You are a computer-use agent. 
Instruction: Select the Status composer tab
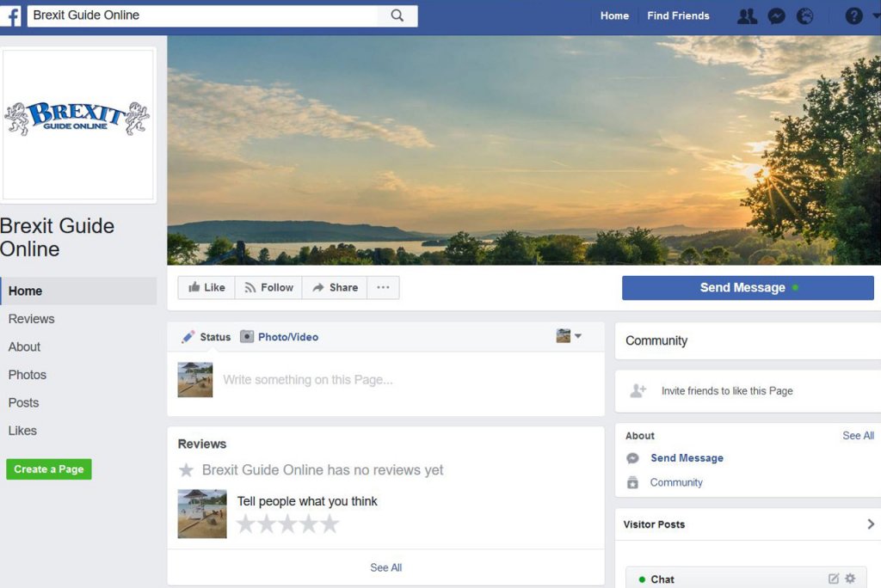click(x=206, y=337)
